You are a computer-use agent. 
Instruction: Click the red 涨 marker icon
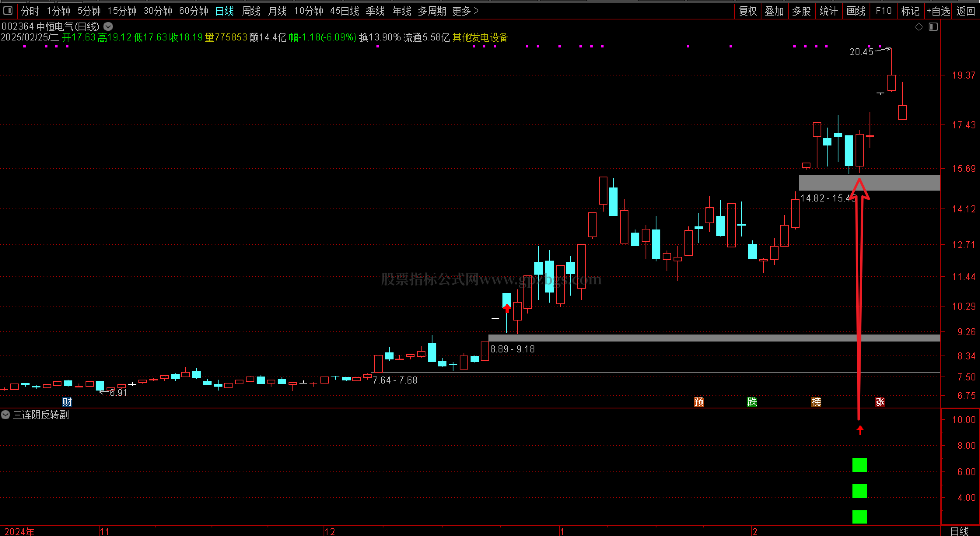point(880,402)
